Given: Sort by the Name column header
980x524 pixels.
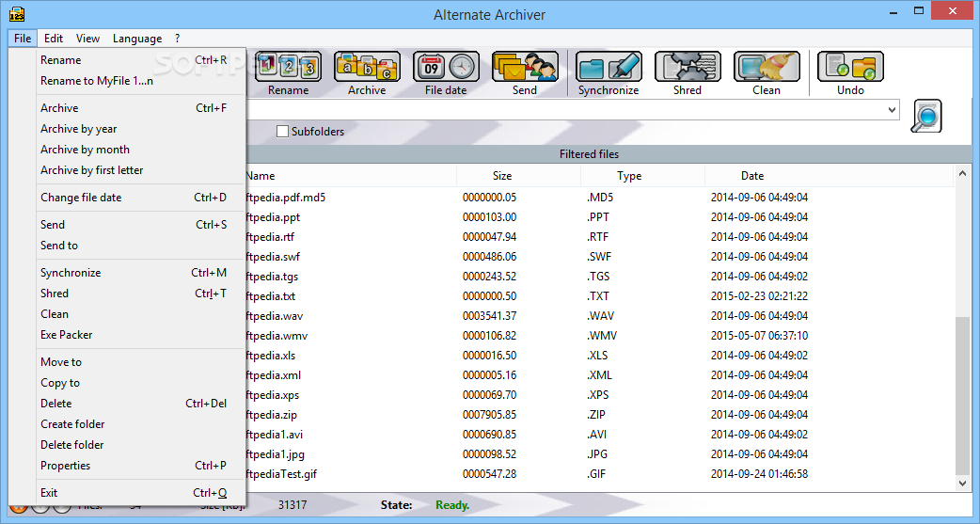Looking at the screenshot, I should [x=350, y=176].
